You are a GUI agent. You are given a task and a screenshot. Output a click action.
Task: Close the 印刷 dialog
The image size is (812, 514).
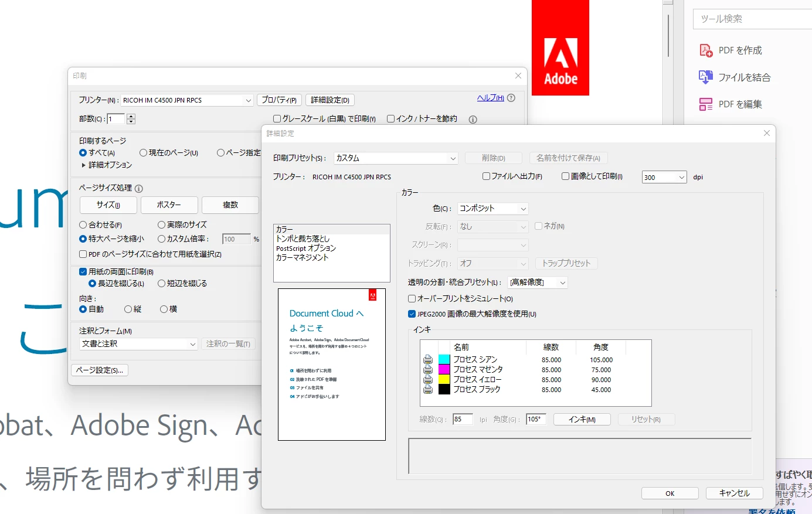click(518, 76)
